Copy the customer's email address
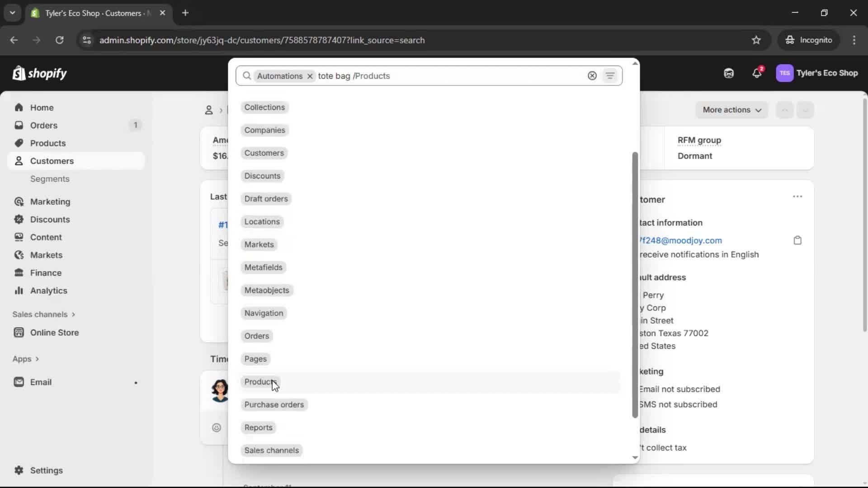Screen dimensions: 868x488 click(797, 240)
